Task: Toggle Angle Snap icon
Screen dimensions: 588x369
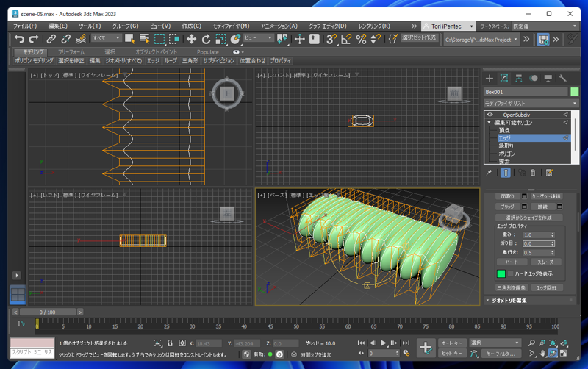Action: 346,39
